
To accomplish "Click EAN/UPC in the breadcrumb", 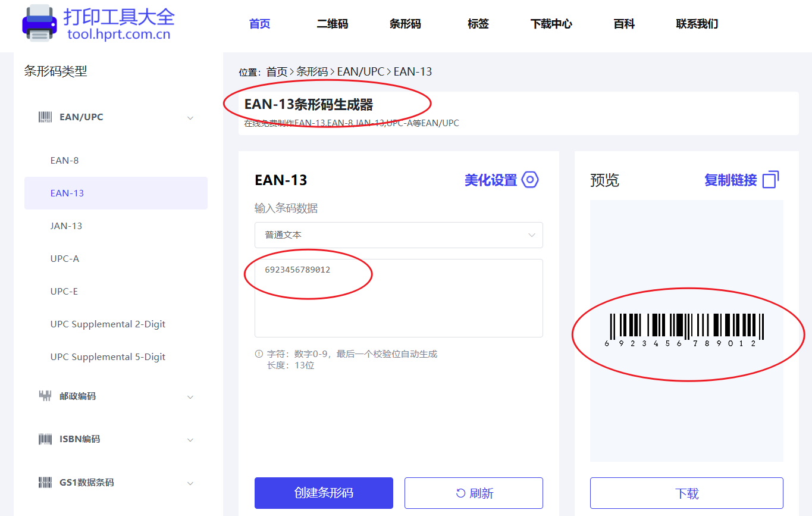I will [360, 72].
